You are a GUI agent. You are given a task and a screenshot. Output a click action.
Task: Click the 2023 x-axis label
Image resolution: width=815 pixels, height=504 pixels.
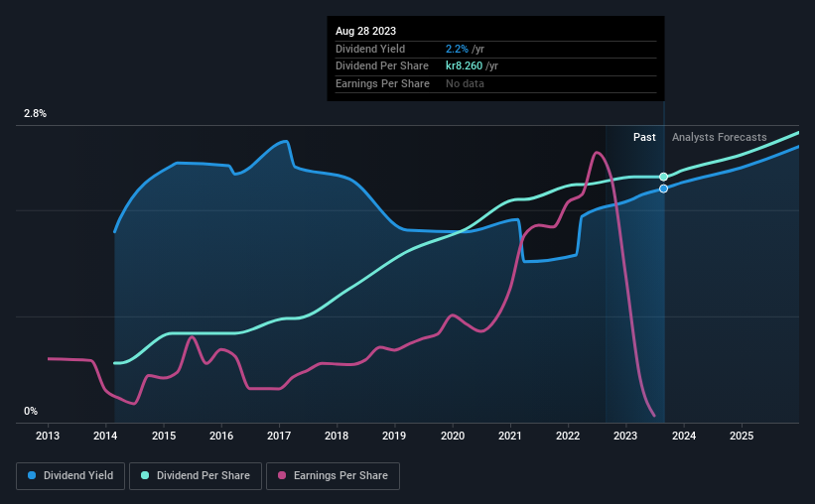tap(625, 436)
